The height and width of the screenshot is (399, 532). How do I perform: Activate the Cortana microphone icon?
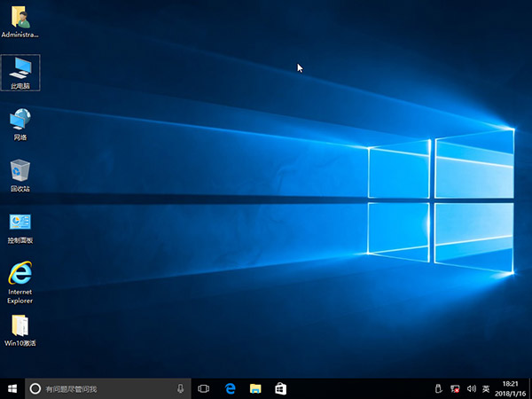pos(181,388)
